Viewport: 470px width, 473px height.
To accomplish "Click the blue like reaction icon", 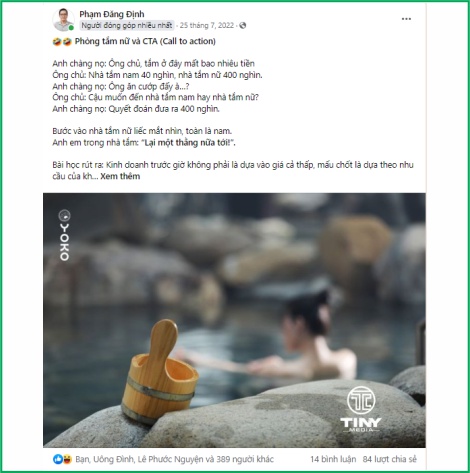I will click(57, 459).
